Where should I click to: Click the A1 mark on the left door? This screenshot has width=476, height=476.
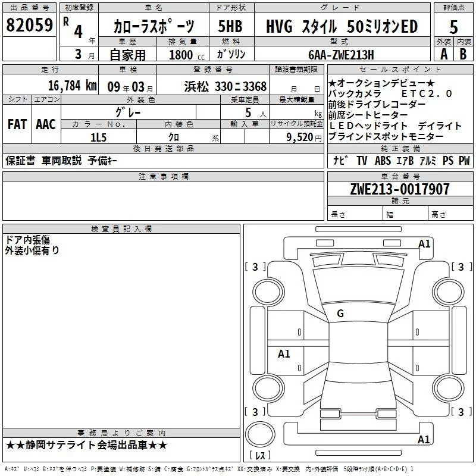(284, 353)
